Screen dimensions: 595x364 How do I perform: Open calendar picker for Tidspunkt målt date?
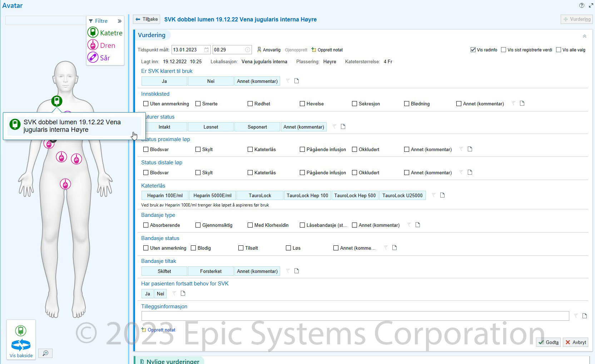click(x=207, y=50)
